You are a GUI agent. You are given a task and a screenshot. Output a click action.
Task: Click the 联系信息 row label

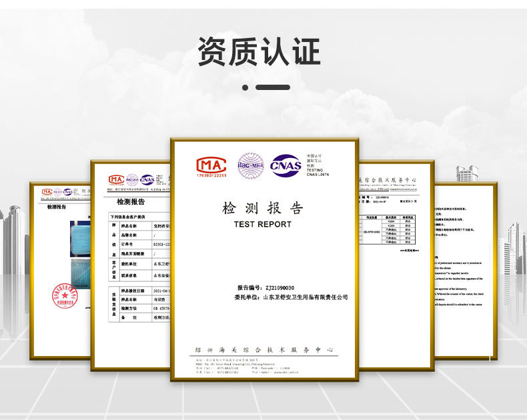point(129,275)
